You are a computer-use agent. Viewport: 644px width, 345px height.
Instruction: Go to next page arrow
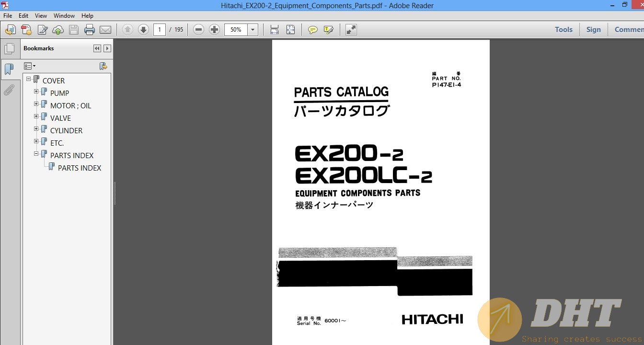[x=143, y=30]
